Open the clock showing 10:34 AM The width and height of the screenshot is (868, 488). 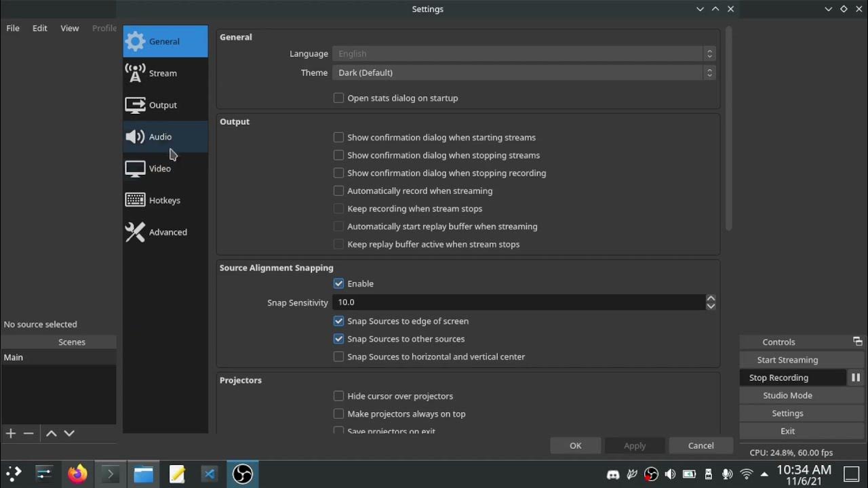pyautogui.click(x=804, y=474)
